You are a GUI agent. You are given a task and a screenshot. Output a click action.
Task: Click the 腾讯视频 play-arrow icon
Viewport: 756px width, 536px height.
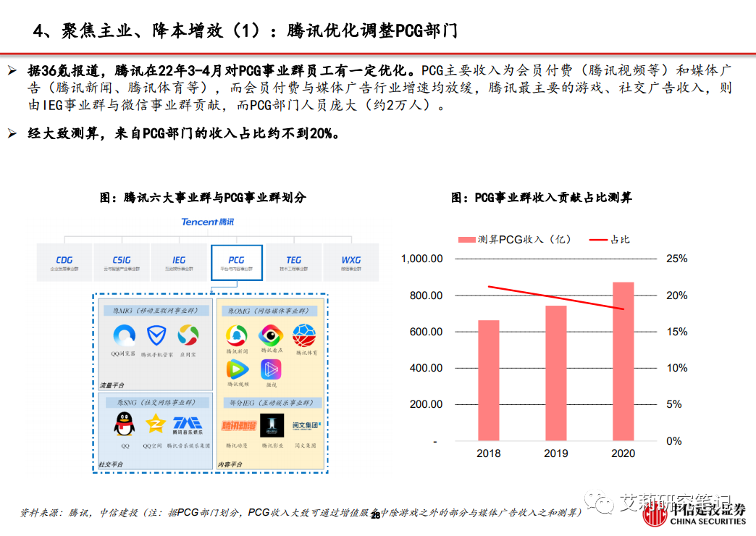[x=238, y=369]
